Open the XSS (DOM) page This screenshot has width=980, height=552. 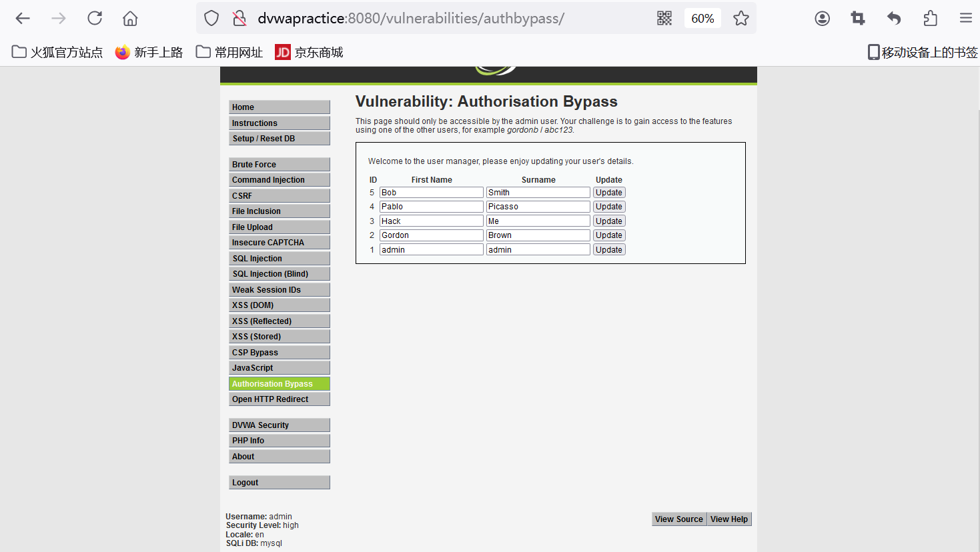(280, 305)
